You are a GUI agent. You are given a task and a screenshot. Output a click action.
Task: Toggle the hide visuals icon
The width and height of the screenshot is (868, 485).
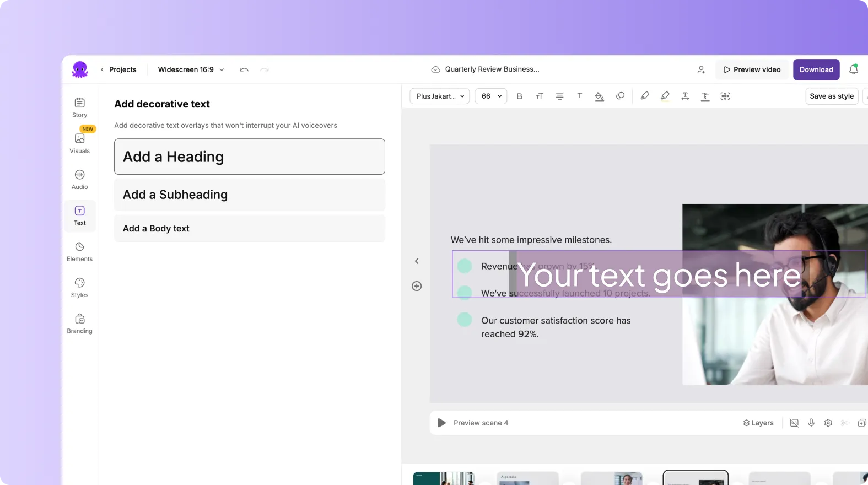click(794, 423)
